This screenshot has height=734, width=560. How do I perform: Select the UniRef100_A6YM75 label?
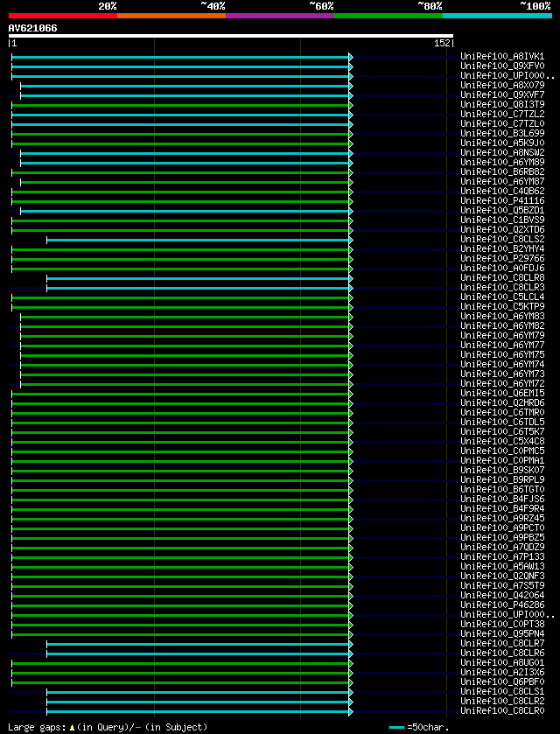pos(503,355)
